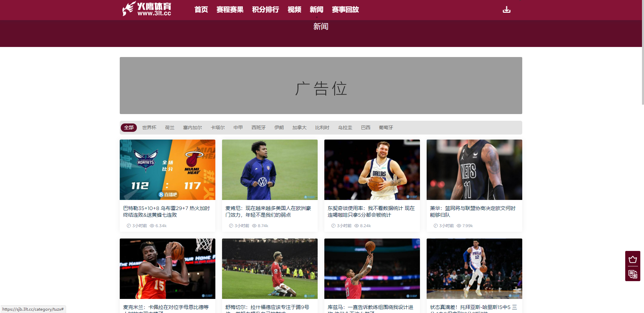The width and height of the screenshot is (644, 313).
Task: Select the 乌拉圭 category filter
Action: pyautogui.click(x=345, y=127)
